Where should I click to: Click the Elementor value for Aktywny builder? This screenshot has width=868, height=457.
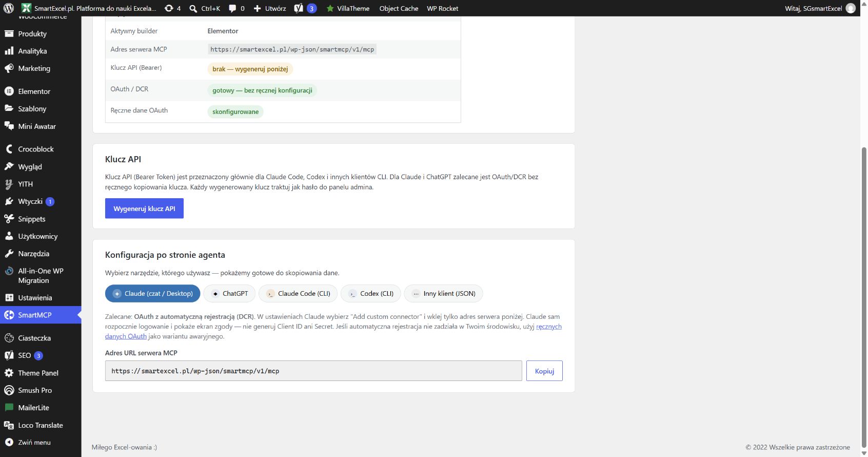223,31
